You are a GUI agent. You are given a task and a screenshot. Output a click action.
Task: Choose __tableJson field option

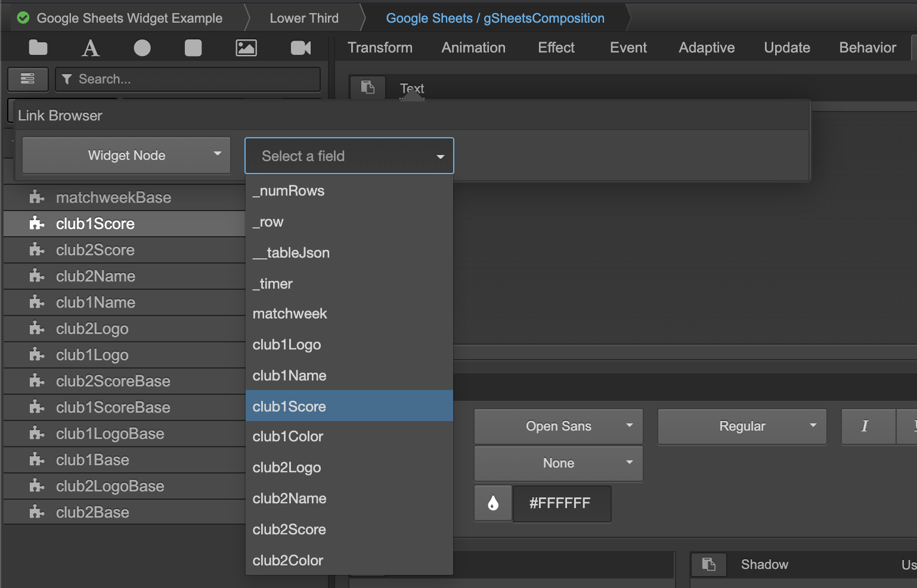pos(349,253)
